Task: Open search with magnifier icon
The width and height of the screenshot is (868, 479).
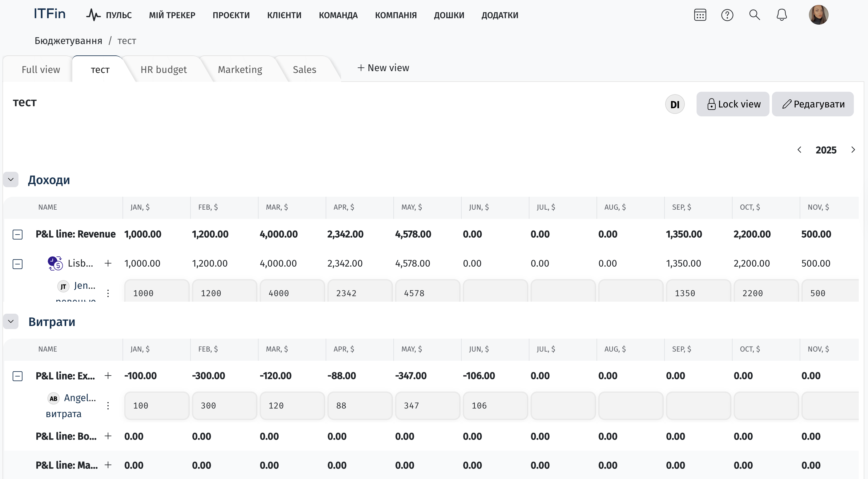Action: [754, 15]
